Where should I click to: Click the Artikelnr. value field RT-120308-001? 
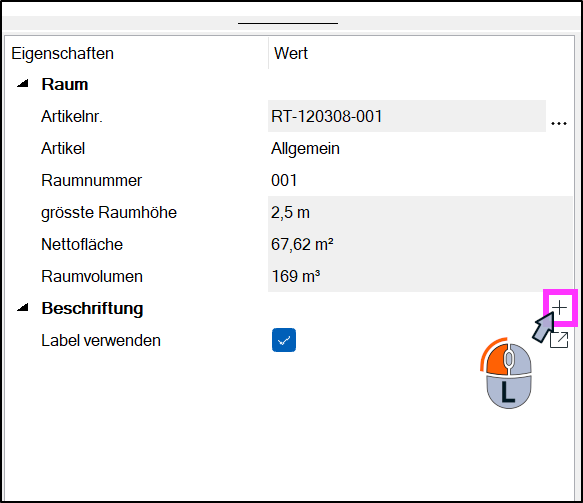click(x=407, y=116)
